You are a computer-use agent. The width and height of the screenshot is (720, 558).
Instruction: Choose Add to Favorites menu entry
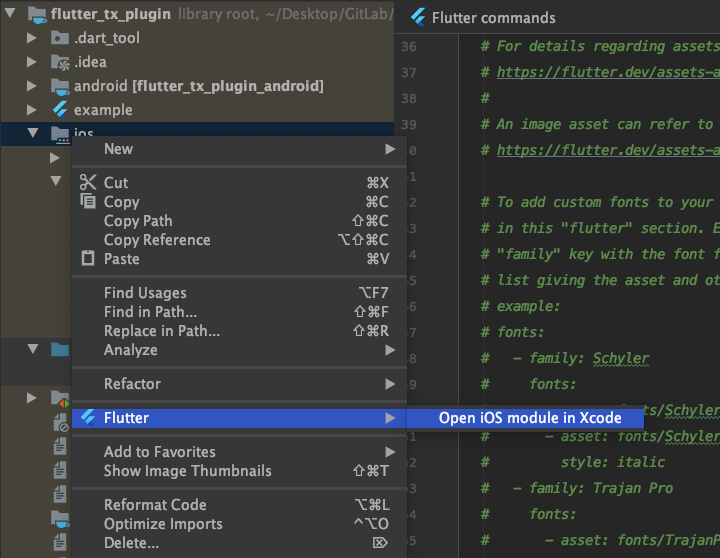(x=239, y=452)
